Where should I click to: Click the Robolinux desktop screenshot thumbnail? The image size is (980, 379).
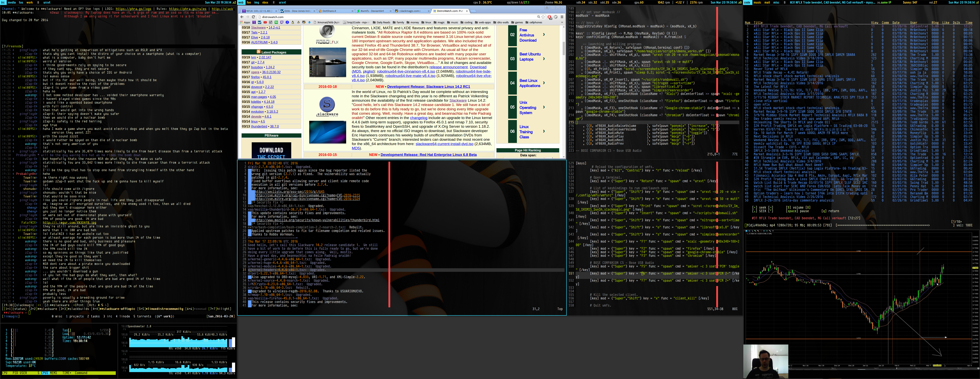coord(327,62)
